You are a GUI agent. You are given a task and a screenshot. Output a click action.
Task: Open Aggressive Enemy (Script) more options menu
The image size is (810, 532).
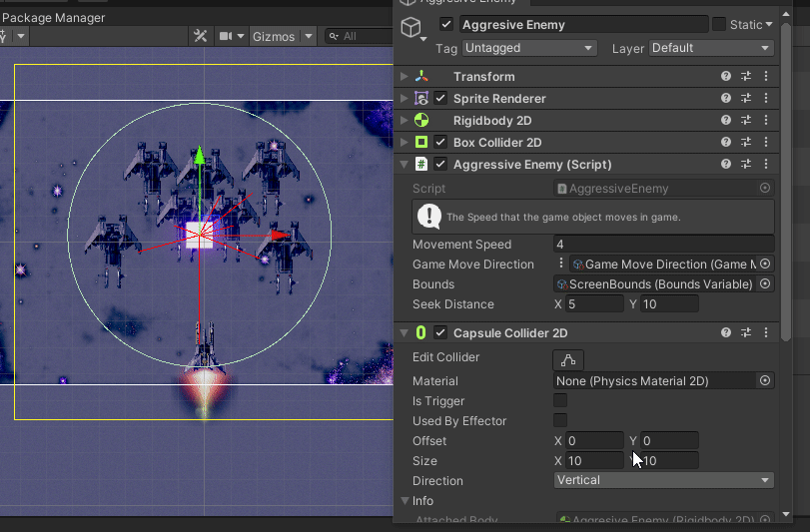pyautogui.click(x=766, y=164)
